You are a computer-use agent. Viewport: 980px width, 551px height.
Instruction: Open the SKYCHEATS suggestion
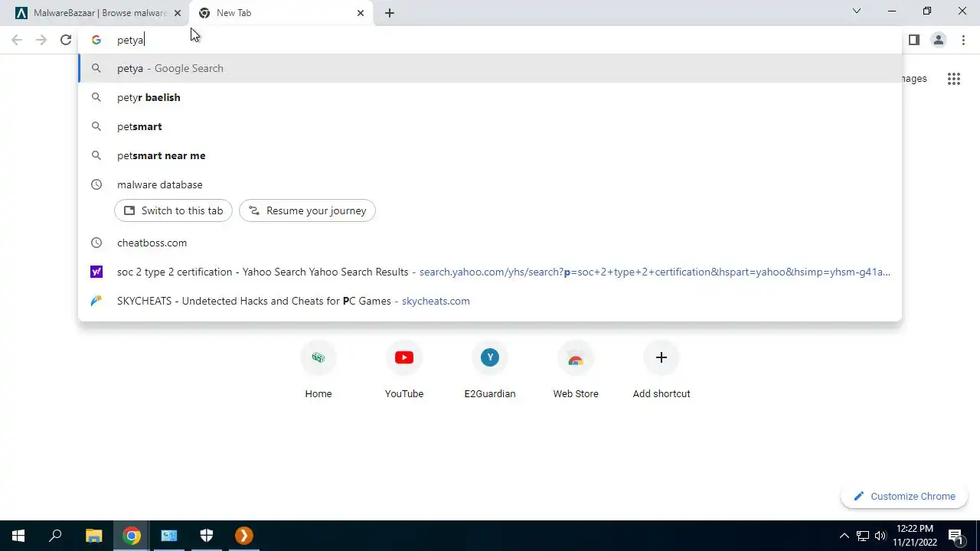[x=490, y=301]
